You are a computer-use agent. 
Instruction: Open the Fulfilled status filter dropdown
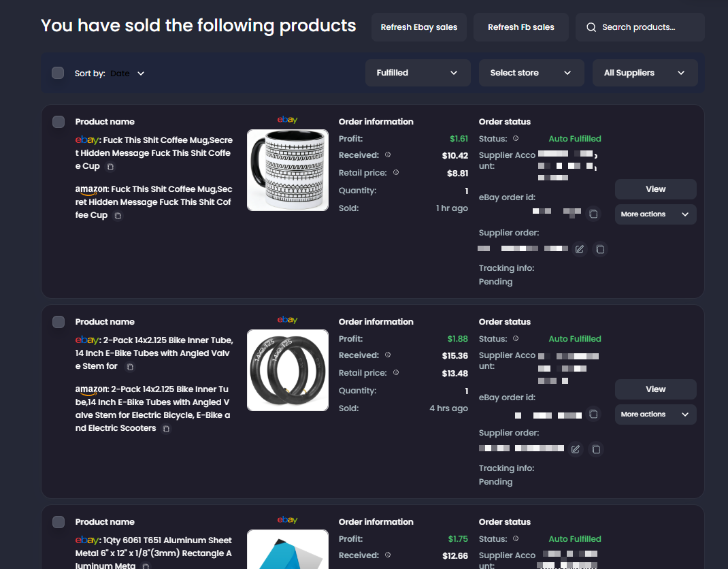(418, 73)
